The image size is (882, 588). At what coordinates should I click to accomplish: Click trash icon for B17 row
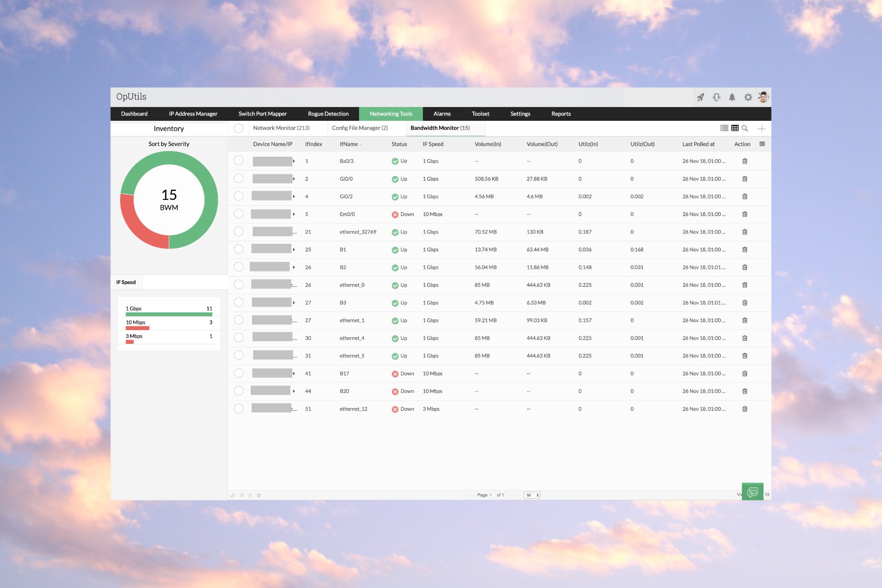[x=745, y=373]
